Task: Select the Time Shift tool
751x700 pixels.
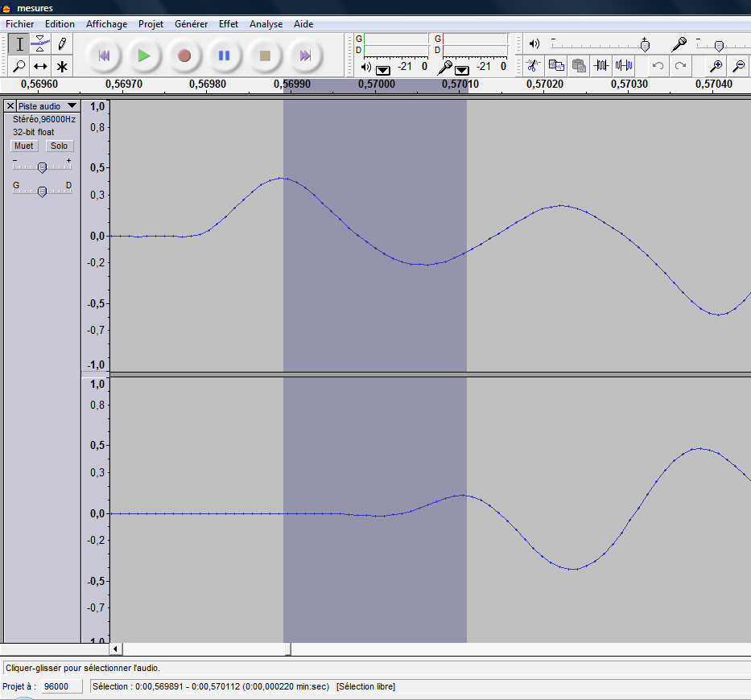Action: click(40, 66)
